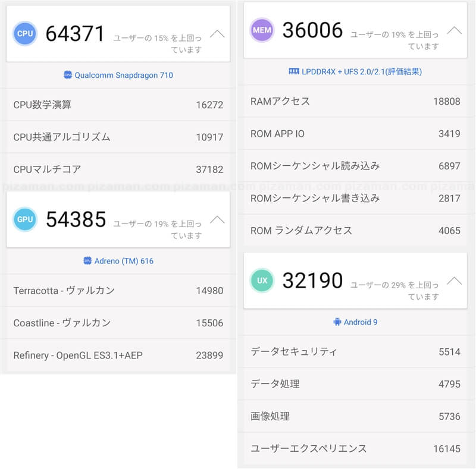Click the purple MEM badge icon
The image size is (476, 469).
[x=262, y=30]
